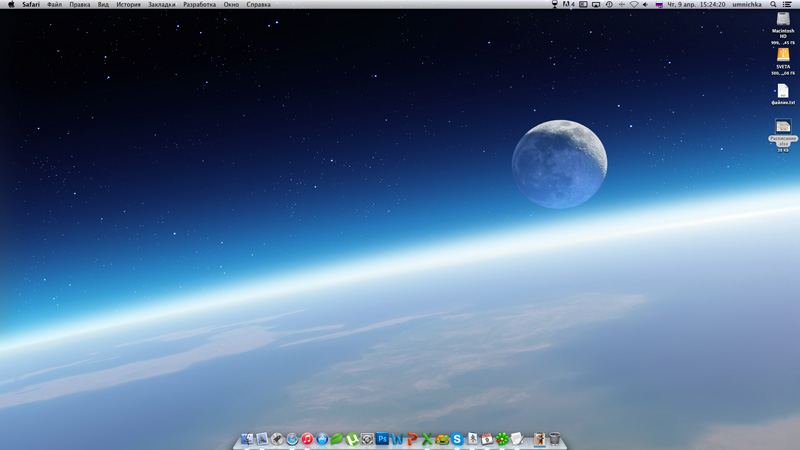
Task: Open Notification Center list icon
Action: [787, 5]
